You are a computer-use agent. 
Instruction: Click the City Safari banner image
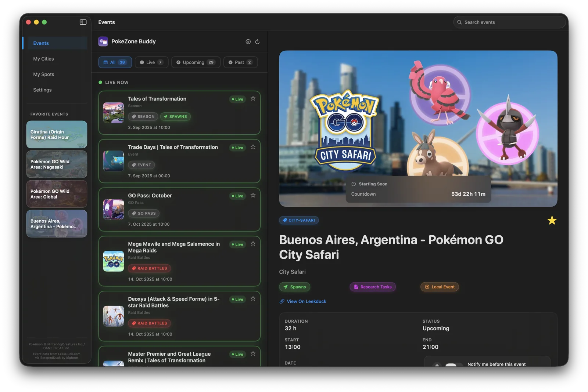point(418,128)
